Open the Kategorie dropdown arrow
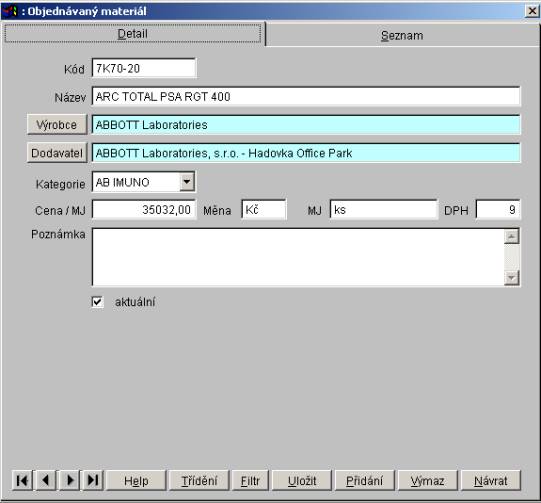 (187, 181)
